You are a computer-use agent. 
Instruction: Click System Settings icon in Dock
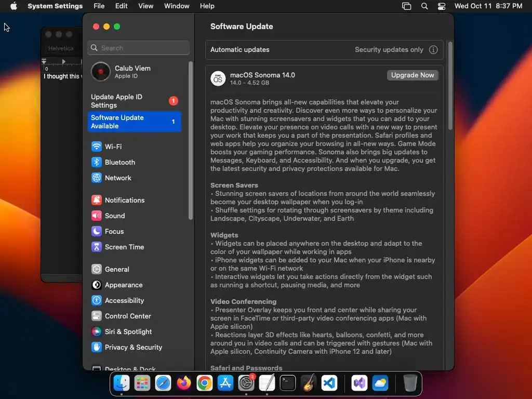point(246,383)
